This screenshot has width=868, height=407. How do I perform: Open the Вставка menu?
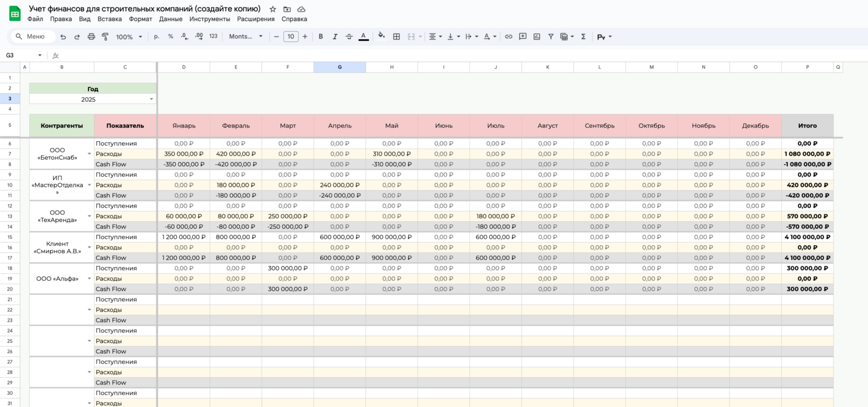[x=110, y=19]
